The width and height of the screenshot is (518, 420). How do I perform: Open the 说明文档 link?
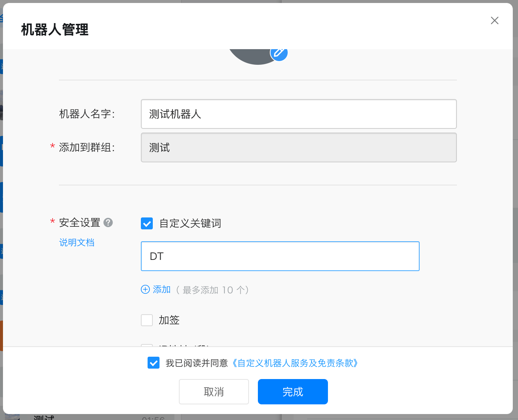77,242
